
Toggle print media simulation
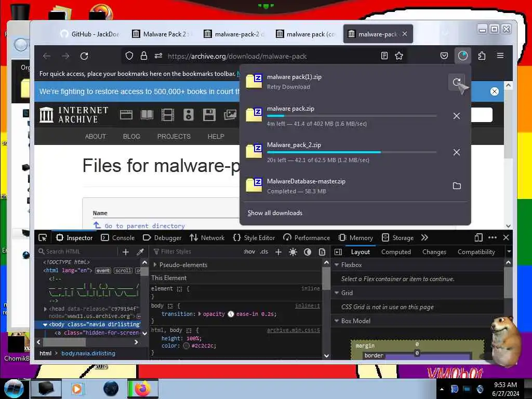[322, 252]
